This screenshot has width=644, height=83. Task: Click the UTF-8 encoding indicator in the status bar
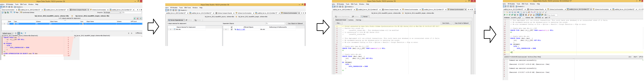pyautogui.click(x=641, y=57)
